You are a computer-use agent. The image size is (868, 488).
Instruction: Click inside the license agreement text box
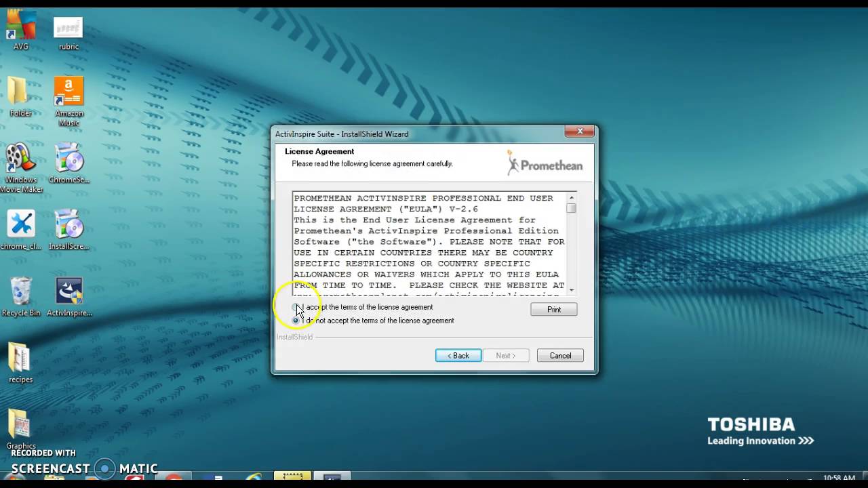pyautogui.click(x=430, y=243)
